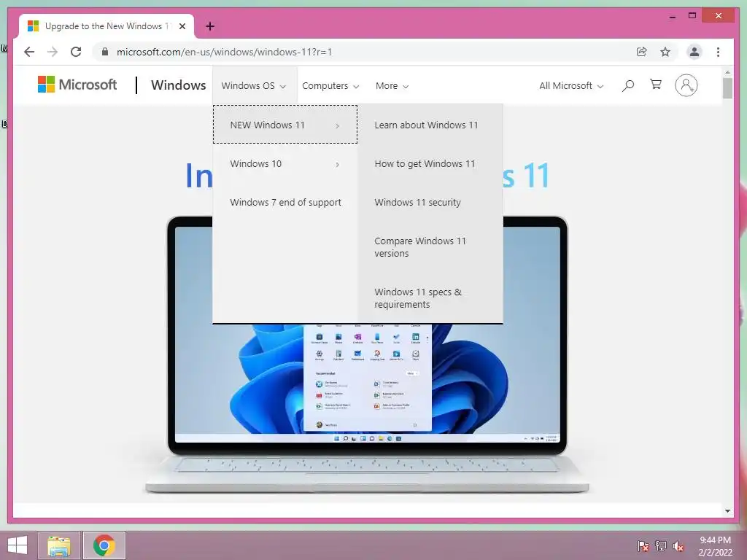The height and width of the screenshot is (560, 747).
Task: Click the padlock site info icon
Action: [105, 52]
